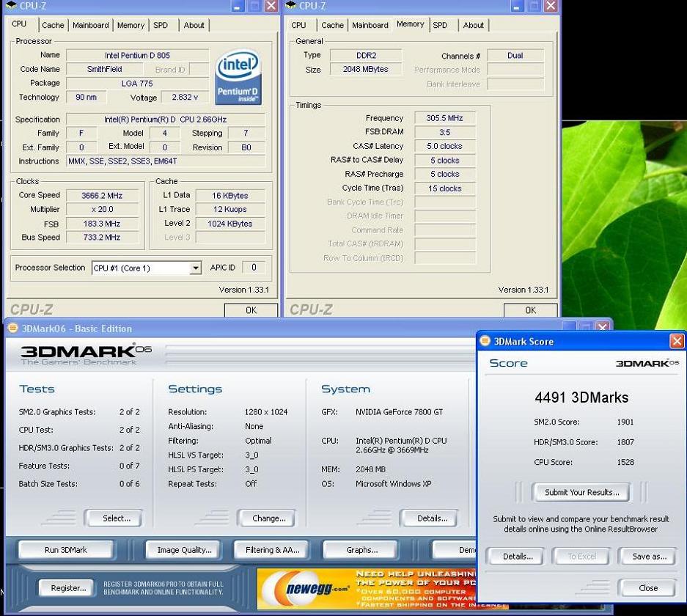
Task: Open About tab in right CPU-Z window
Action: pos(473,26)
